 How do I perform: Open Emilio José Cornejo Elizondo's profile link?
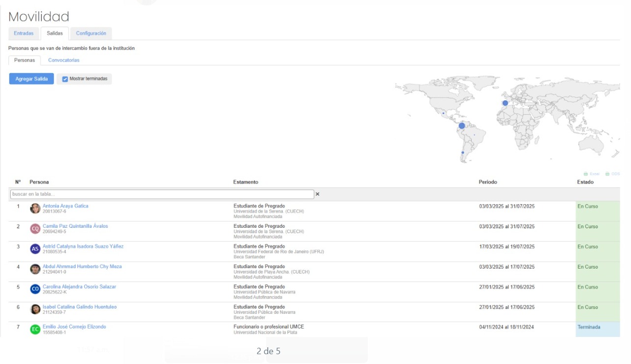74,327
